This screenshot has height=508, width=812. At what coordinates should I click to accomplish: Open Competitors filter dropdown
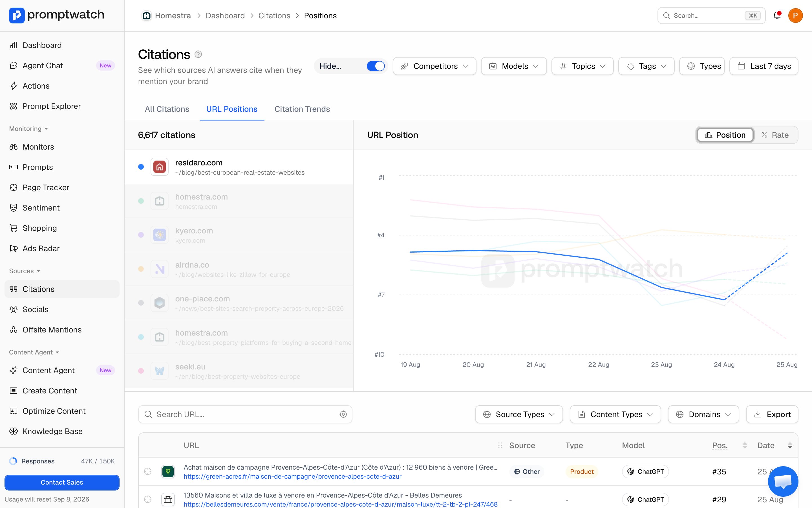point(434,66)
